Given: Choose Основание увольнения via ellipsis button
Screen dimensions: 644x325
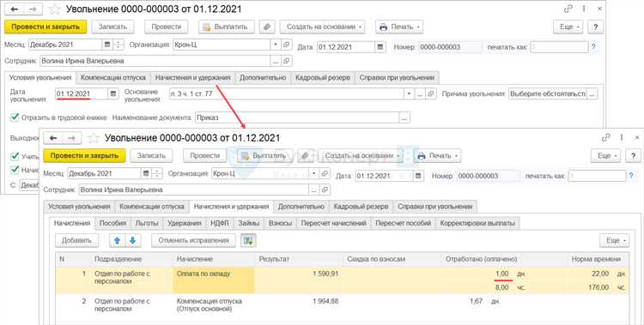Looking at the screenshot, I should click(419, 94).
